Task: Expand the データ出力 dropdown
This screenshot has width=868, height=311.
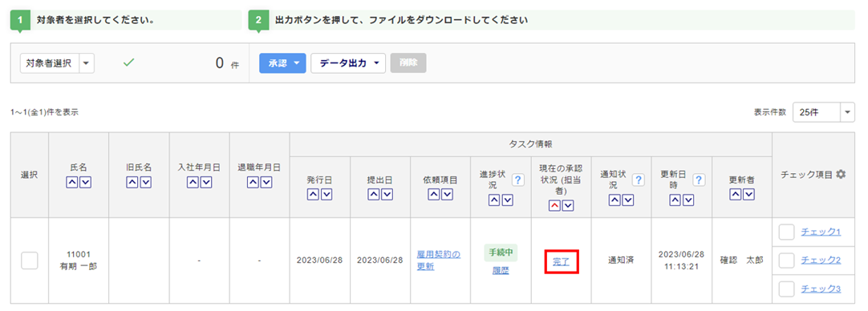Action: 348,63
